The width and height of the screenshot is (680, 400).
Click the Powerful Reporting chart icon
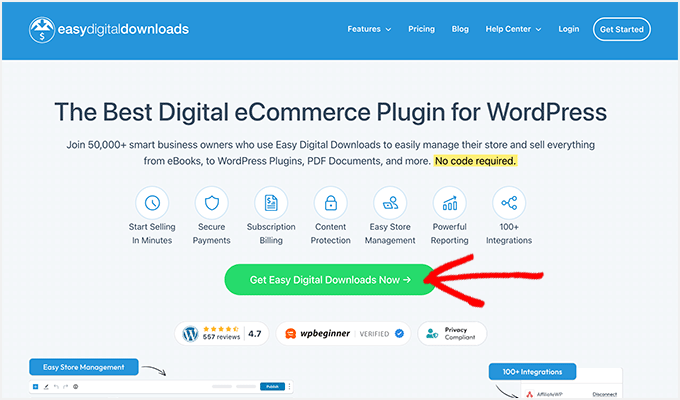click(x=449, y=204)
